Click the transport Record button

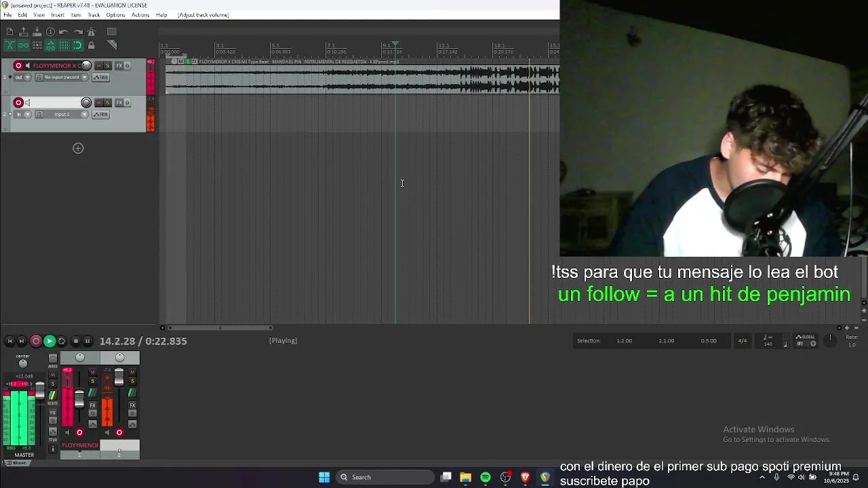[x=36, y=342]
